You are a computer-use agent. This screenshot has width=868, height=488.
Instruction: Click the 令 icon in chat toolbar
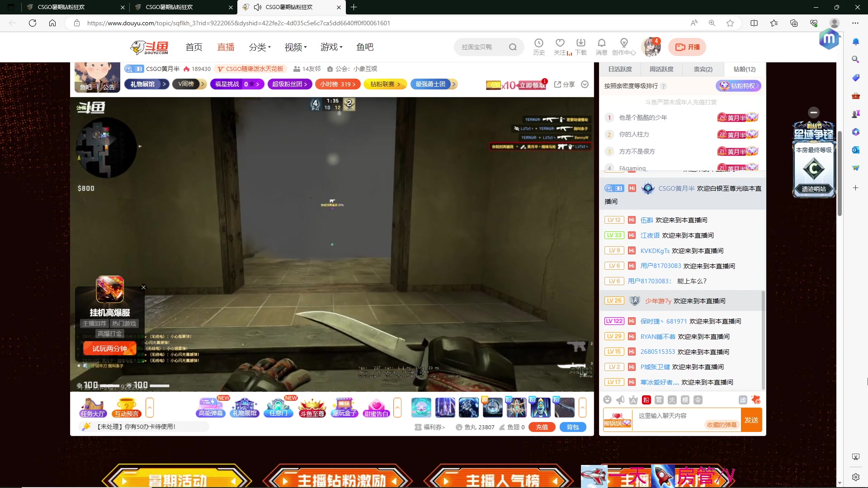pos(698,400)
